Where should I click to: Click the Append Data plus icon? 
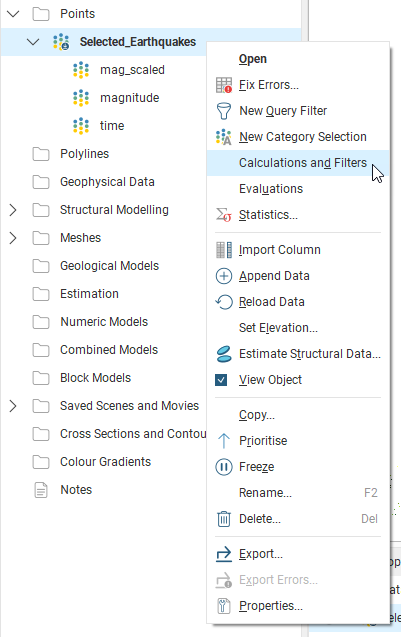(224, 276)
